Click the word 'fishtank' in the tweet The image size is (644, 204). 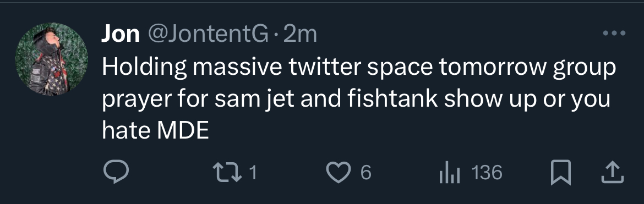click(392, 99)
